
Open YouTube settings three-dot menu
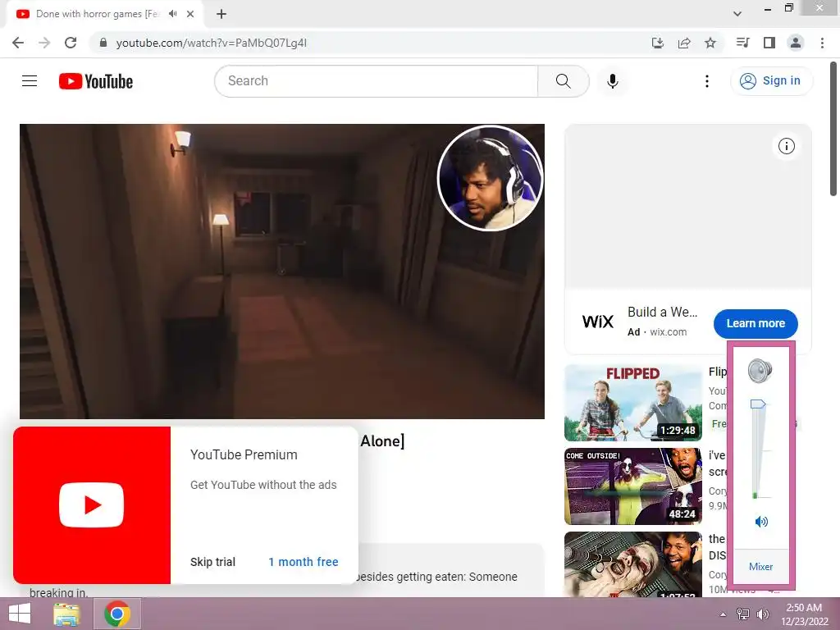tap(707, 81)
